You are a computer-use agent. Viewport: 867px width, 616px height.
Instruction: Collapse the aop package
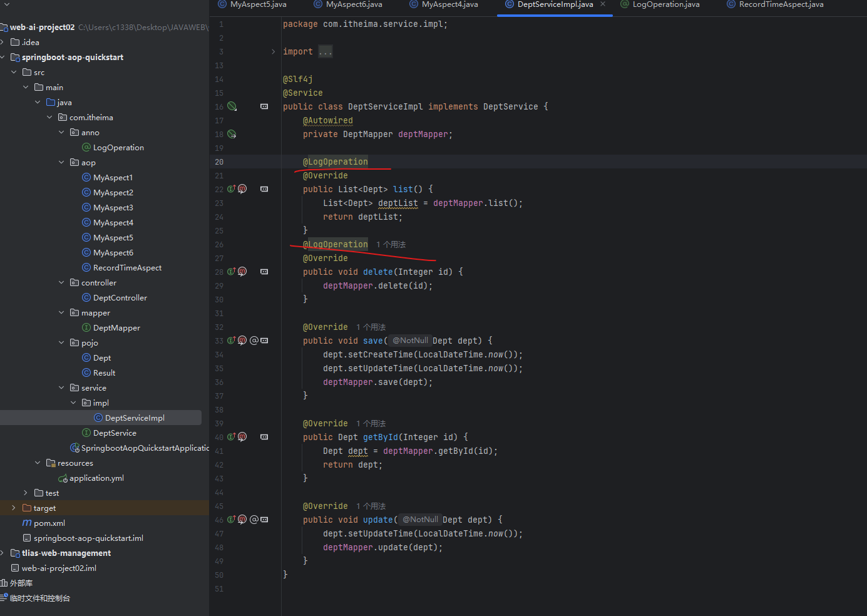click(61, 163)
